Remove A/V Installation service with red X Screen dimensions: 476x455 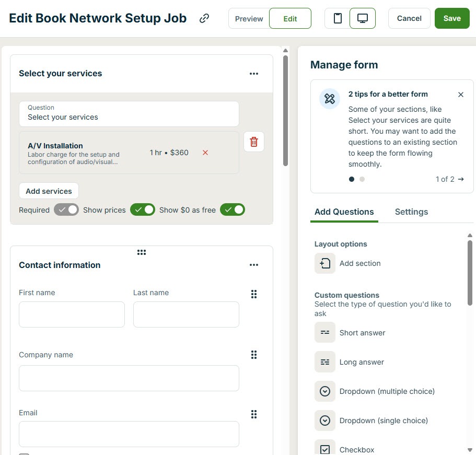[205, 153]
